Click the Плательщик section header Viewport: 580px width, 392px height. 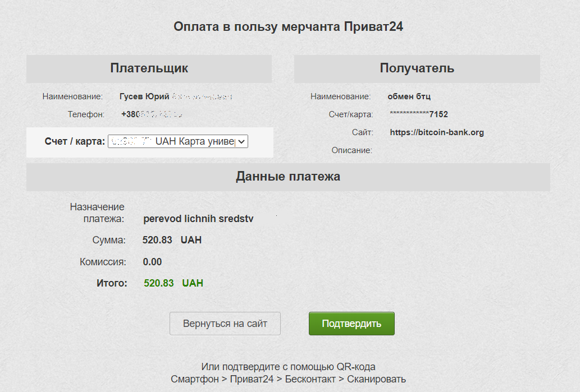pos(149,68)
